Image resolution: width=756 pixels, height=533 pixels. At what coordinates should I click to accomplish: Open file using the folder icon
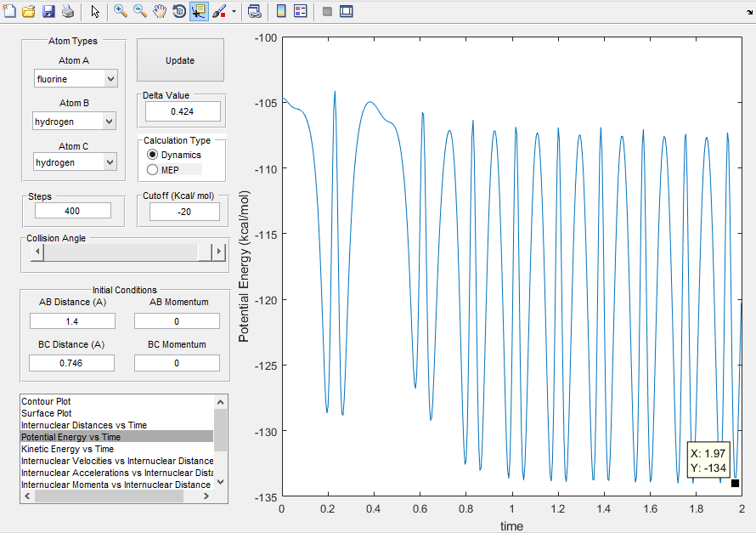[x=29, y=12]
